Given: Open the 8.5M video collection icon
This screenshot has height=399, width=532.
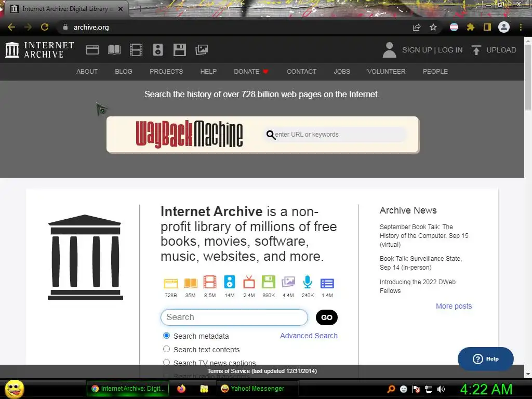Looking at the screenshot, I should pyautogui.click(x=210, y=282).
